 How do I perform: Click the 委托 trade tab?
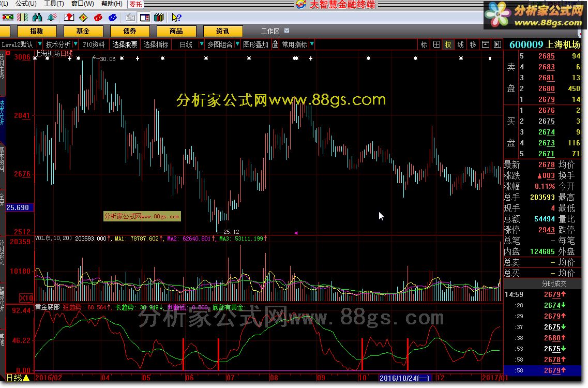coord(135,4)
